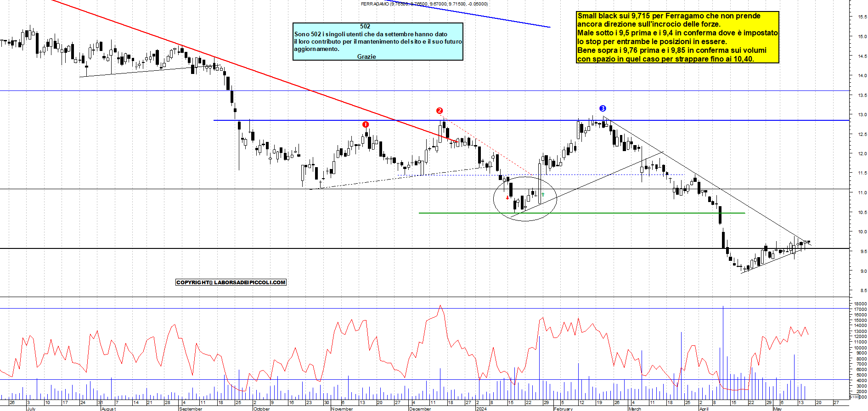Click the 'April' month label on time axis
Image resolution: width=868 pixels, height=411 pixels.
pyautogui.click(x=704, y=409)
